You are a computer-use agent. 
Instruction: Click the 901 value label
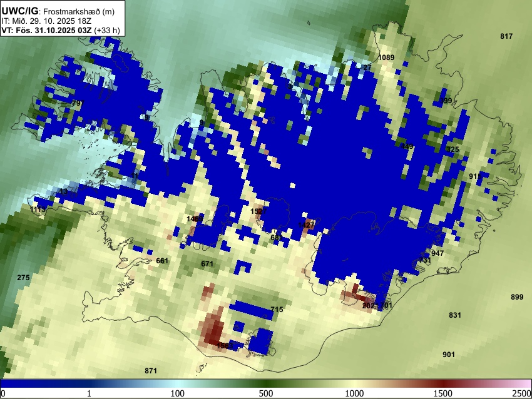449,355
